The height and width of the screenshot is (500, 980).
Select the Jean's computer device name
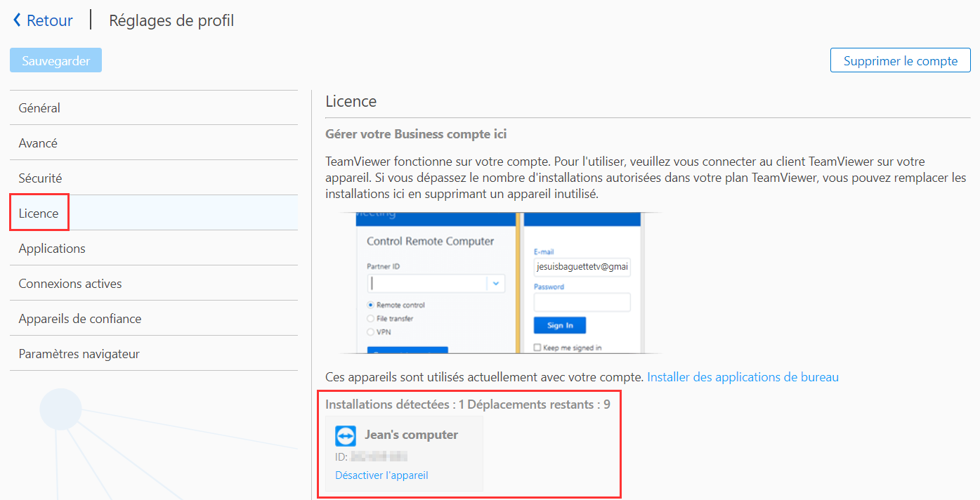411,435
